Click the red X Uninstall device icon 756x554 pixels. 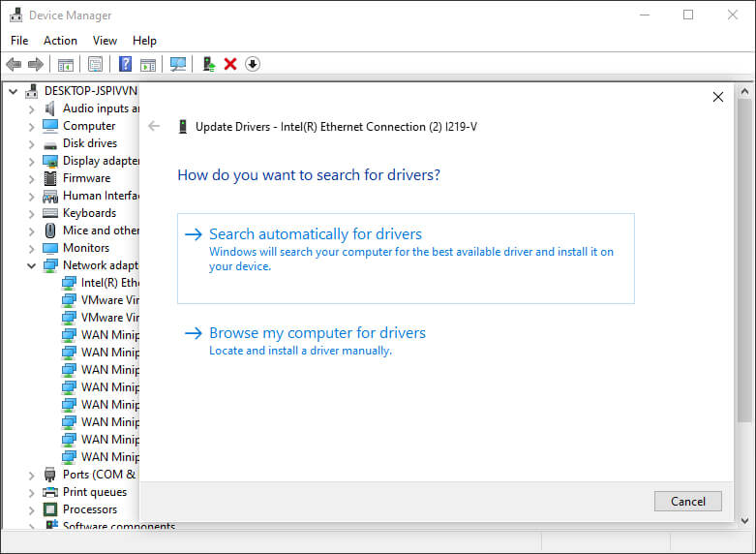click(230, 64)
